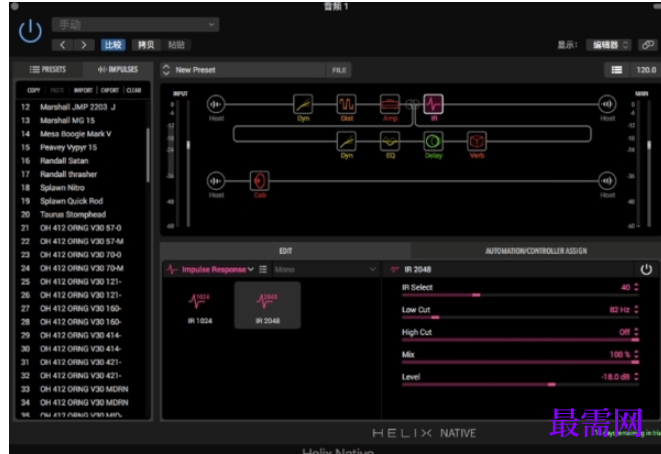Click IMPORT in impulses toolbar
Viewport: 661px width, 454px height.
coord(83,90)
